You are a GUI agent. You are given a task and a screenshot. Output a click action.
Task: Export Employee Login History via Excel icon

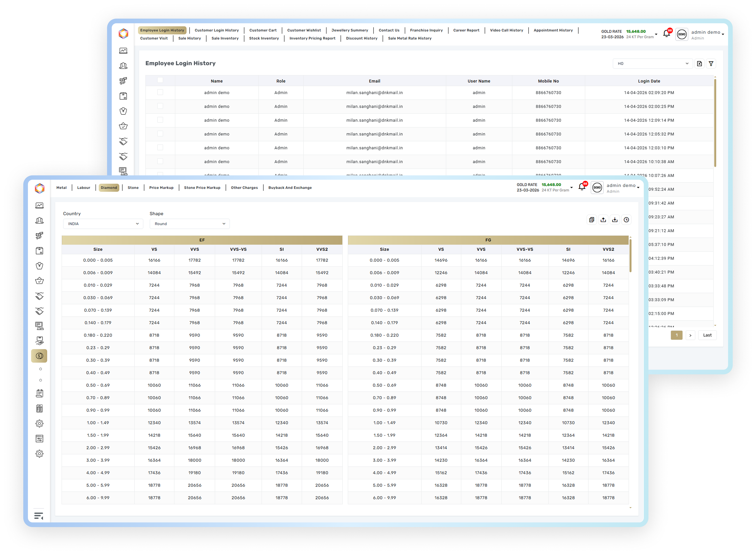tap(699, 64)
